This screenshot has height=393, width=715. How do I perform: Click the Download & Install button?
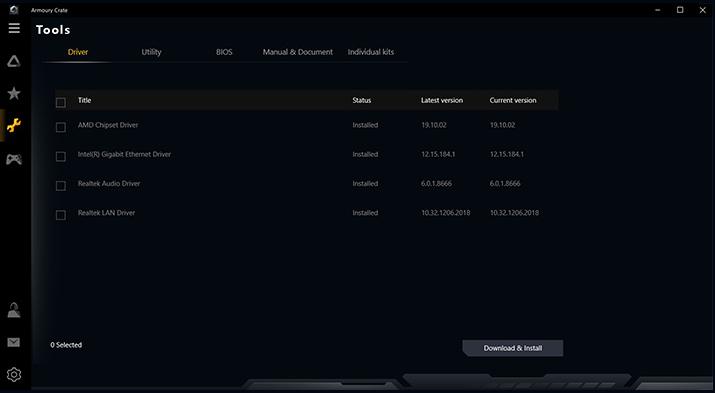coord(513,348)
